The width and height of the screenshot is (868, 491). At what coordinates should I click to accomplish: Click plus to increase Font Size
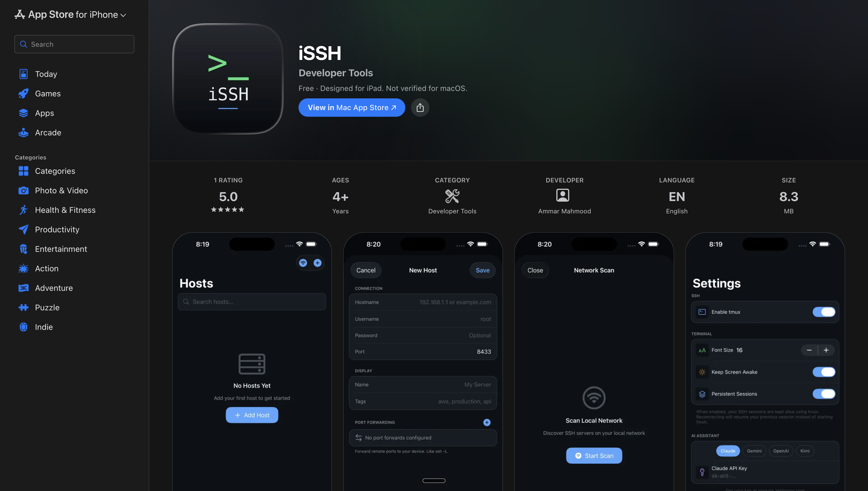tap(826, 350)
